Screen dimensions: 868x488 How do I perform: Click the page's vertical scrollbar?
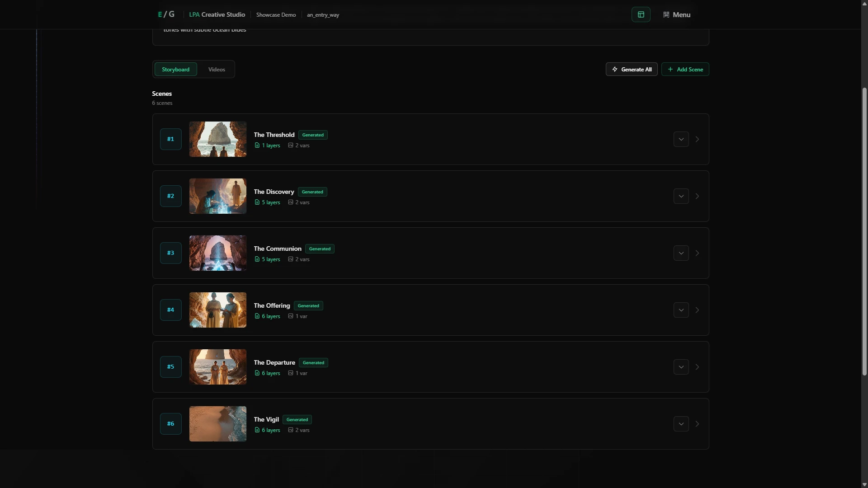(864, 230)
